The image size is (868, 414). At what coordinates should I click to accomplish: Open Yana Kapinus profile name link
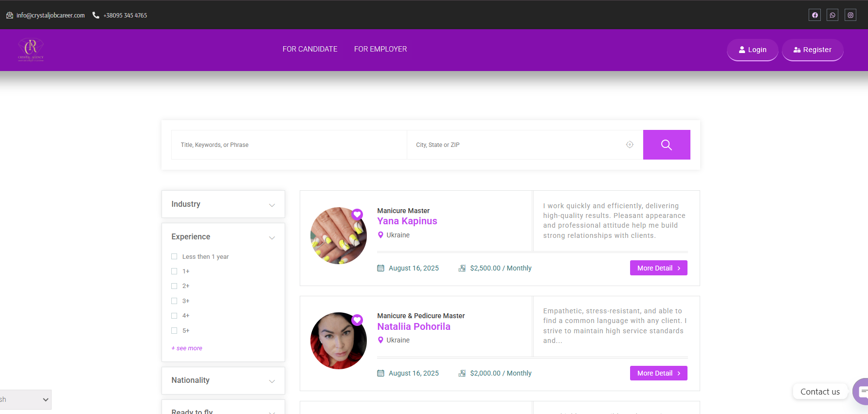(407, 221)
